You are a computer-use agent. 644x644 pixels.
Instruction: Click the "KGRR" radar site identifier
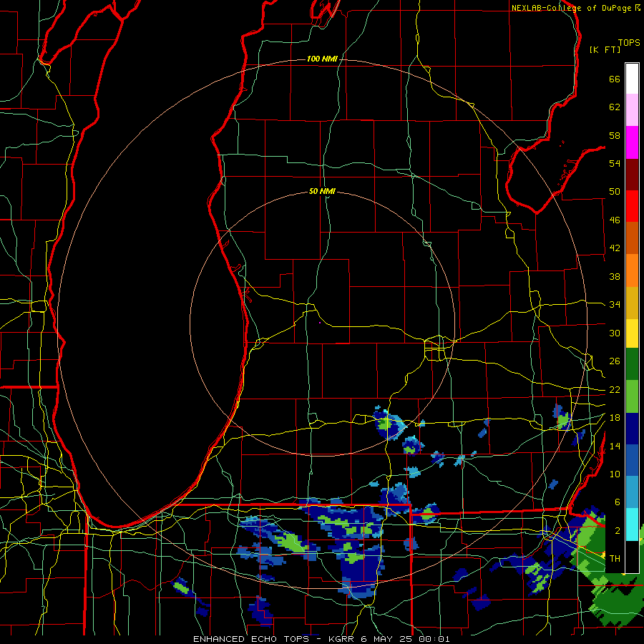(x=341, y=639)
